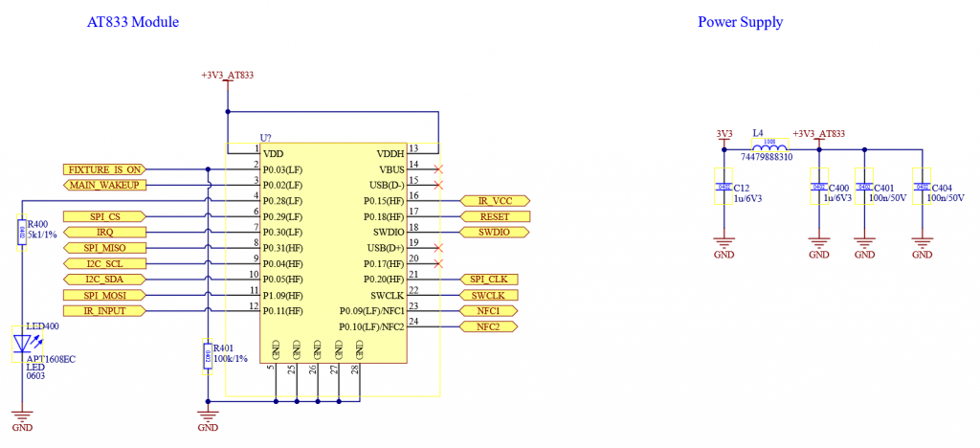The height and width of the screenshot is (448, 980).
Task: Click the GND symbol below C12
Action: (x=724, y=247)
